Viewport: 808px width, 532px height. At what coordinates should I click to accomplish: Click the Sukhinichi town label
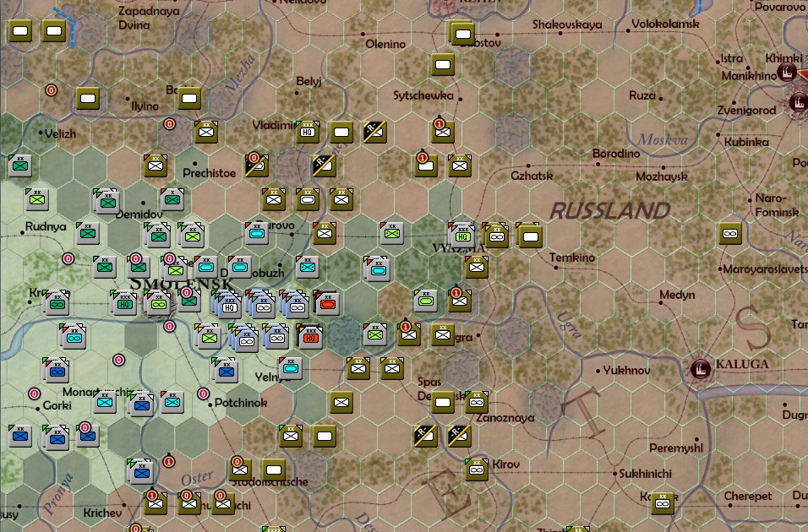click(645, 474)
